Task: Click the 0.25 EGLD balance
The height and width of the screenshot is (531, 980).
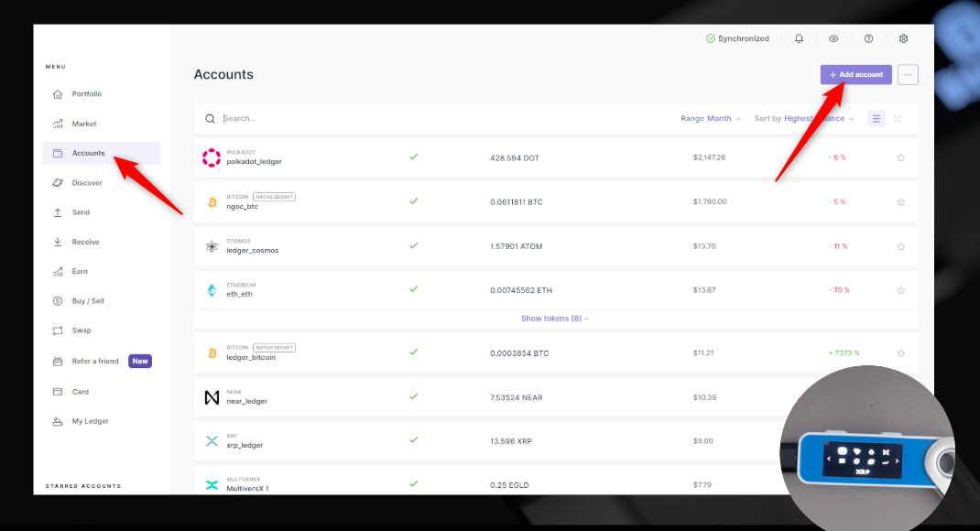Action: tap(508, 485)
